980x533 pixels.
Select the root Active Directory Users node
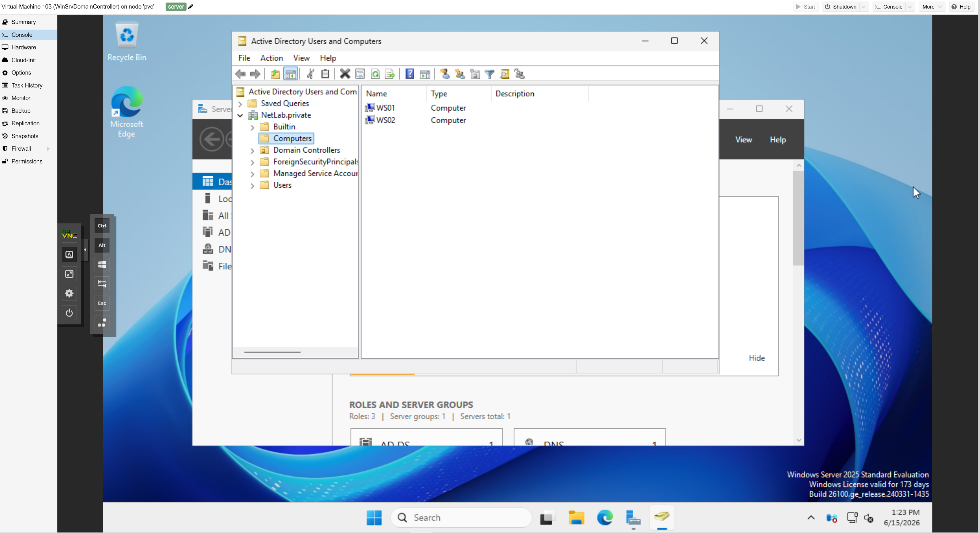[297, 92]
